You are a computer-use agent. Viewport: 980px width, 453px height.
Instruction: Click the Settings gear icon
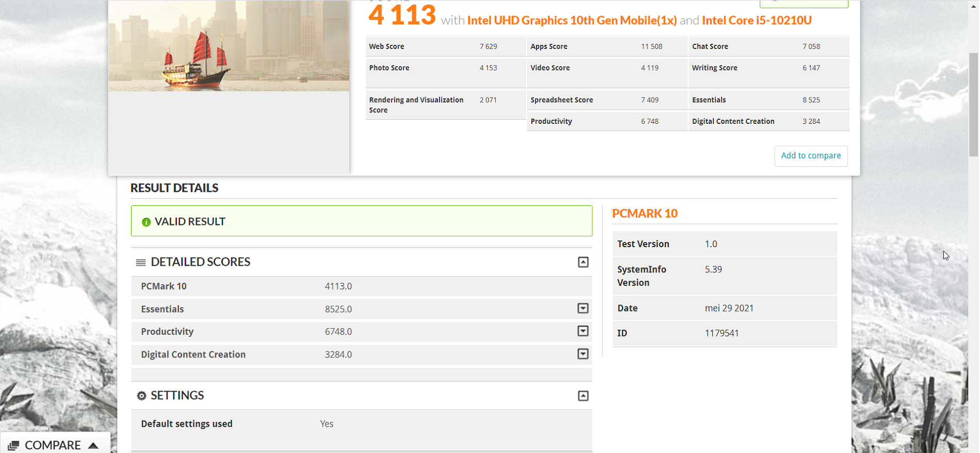click(x=141, y=396)
